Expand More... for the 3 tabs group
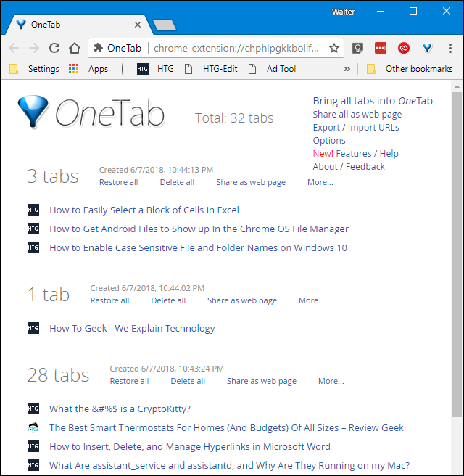Screen dimensions: 464x476 pyautogui.click(x=320, y=182)
